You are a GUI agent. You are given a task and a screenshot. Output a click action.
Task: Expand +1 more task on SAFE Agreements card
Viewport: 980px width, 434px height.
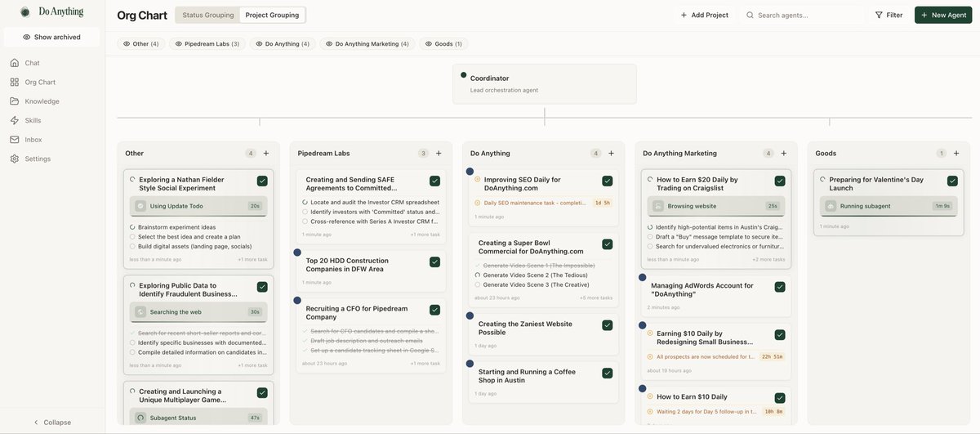425,235
